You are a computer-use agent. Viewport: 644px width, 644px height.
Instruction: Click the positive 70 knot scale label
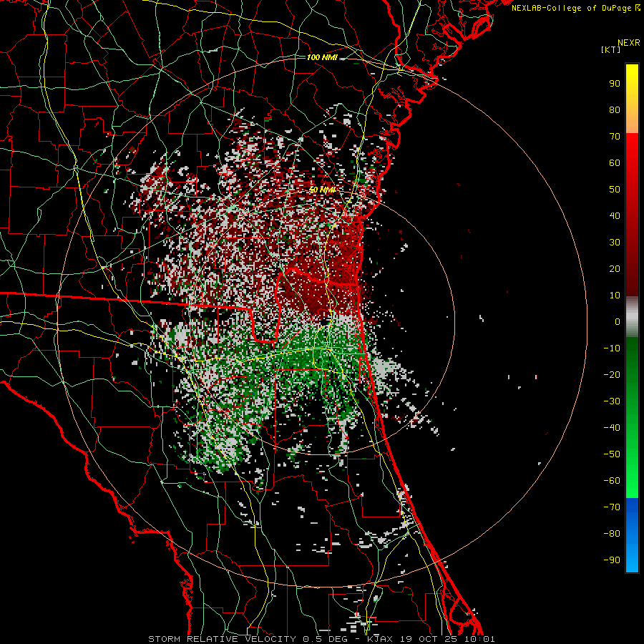pyautogui.click(x=615, y=137)
